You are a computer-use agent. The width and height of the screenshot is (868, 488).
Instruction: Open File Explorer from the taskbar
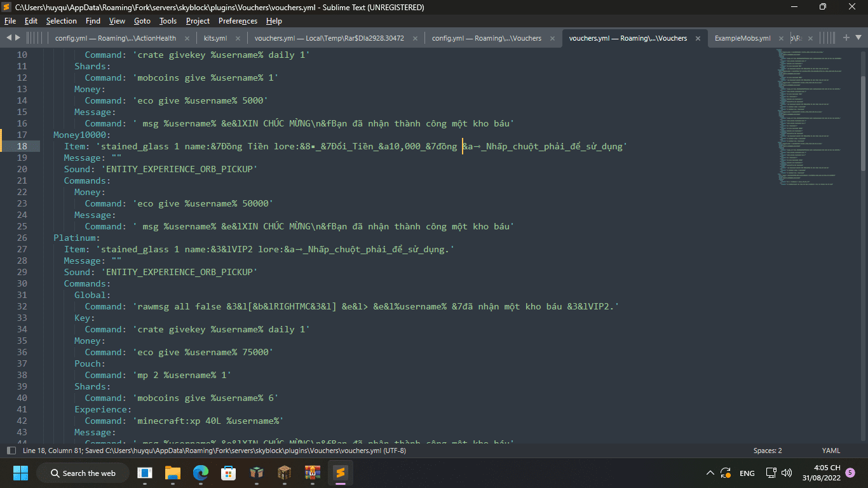pos(173,473)
